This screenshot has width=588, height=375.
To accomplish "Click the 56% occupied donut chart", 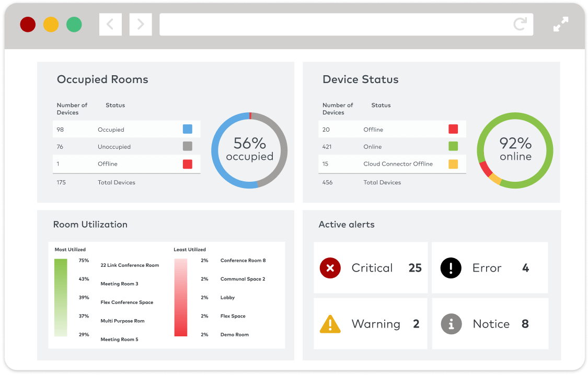I will [x=249, y=150].
